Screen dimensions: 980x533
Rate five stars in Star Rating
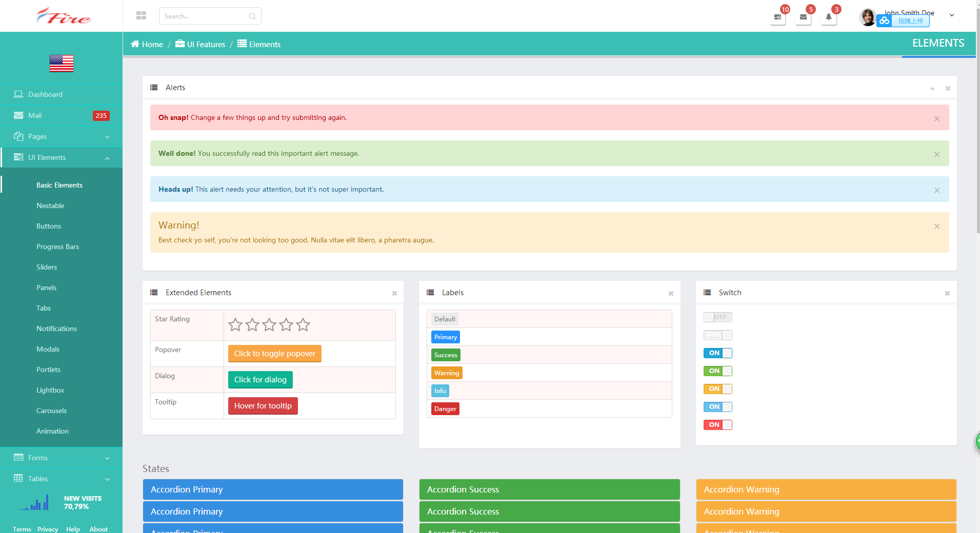click(303, 324)
